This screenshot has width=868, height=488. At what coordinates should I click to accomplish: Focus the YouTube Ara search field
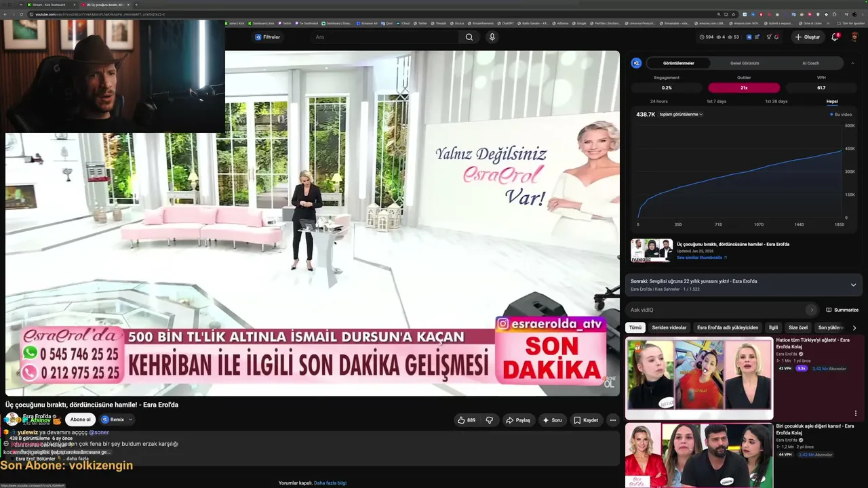click(383, 37)
